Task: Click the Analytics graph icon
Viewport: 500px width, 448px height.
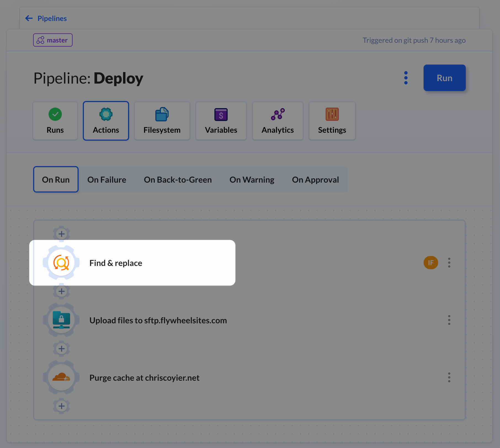Action: tap(278, 114)
